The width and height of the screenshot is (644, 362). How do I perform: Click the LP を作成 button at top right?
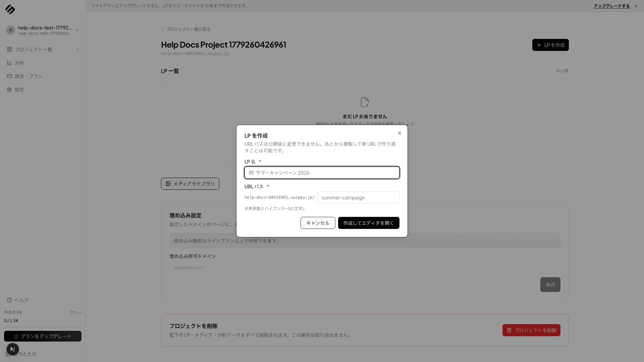click(x=550, y=45)
